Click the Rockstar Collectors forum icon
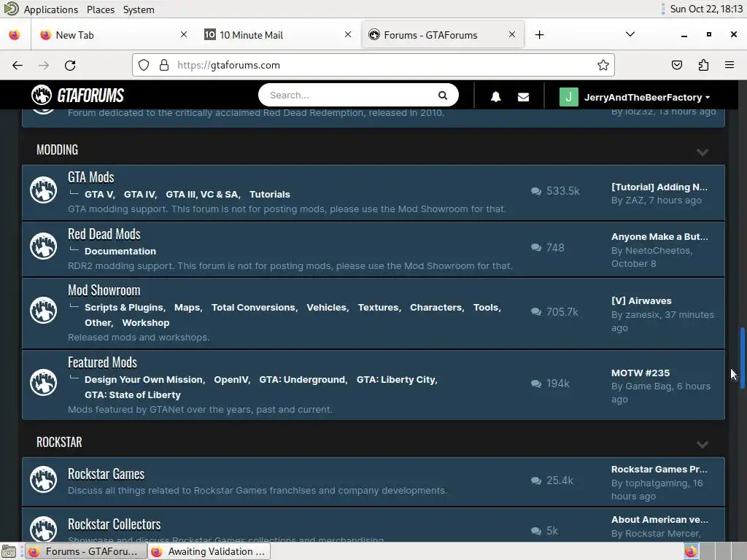This screenshot has width=747, height=560. tap(43, 529)
